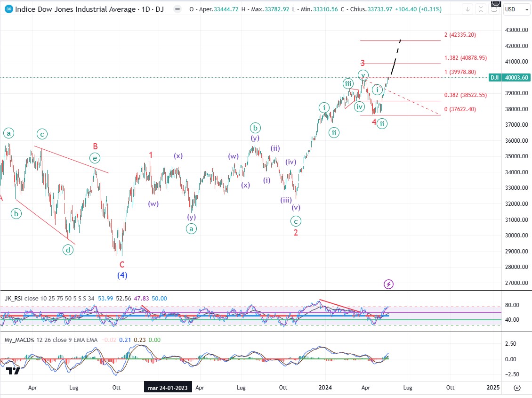Select the red wave 1 label
532x398 pixels.
151,155
